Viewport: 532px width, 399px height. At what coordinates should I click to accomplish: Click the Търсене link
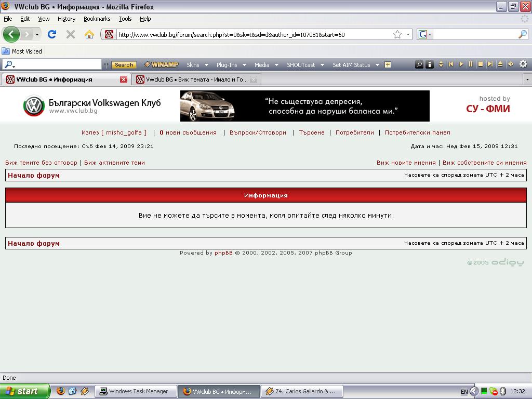coord(312,132)
